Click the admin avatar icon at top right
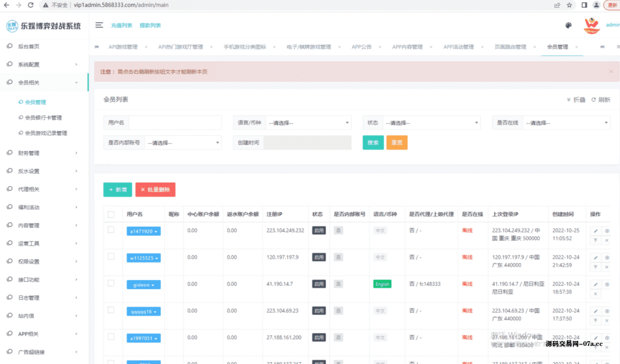The image size is (620, 364). pos(592,25)
